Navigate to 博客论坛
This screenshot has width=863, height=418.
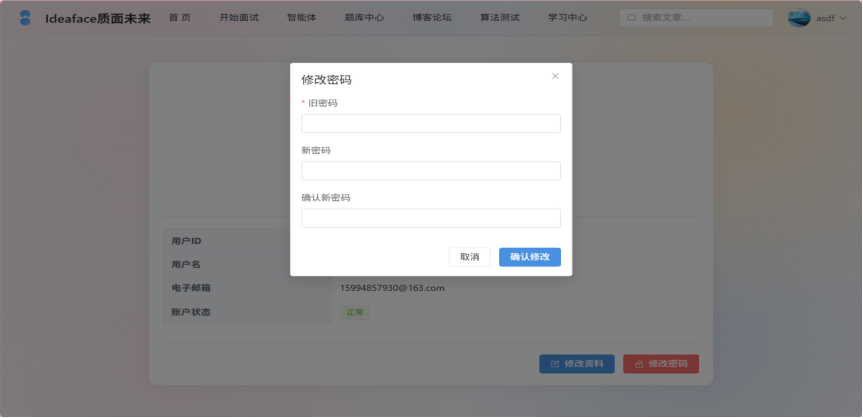point(432,18)
